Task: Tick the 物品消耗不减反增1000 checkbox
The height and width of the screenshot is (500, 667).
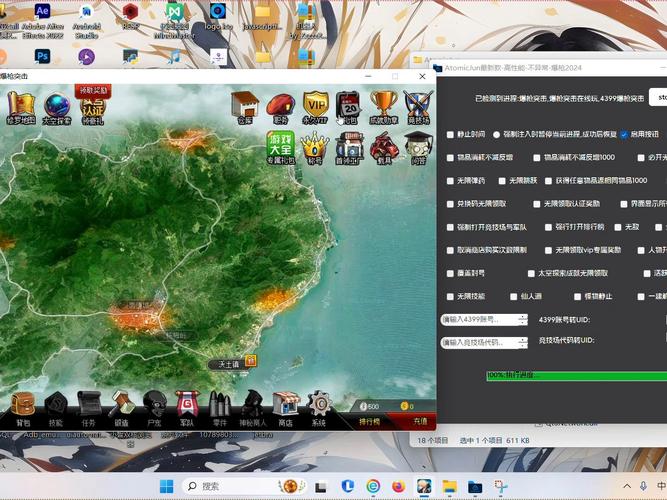Action: click(x=537, y=157)
